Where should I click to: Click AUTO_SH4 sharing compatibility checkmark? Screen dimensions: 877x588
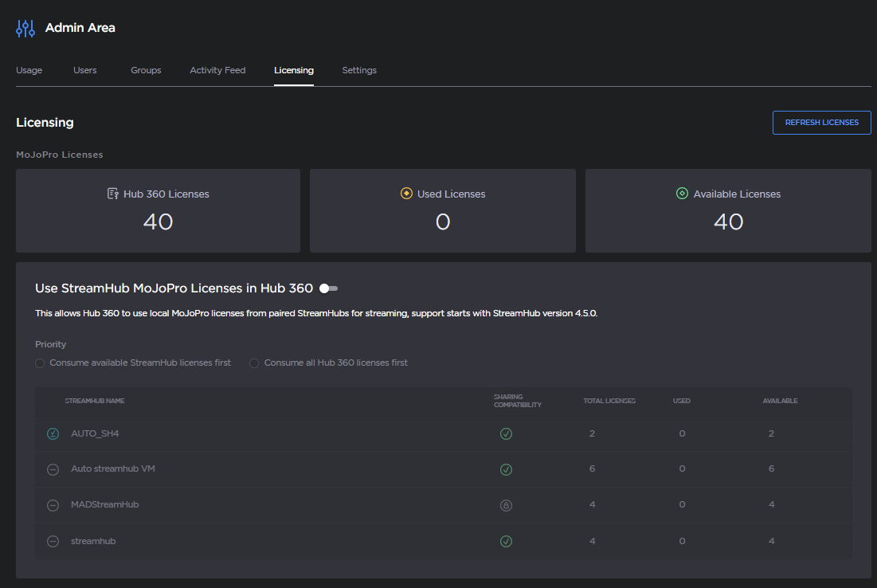506,433
